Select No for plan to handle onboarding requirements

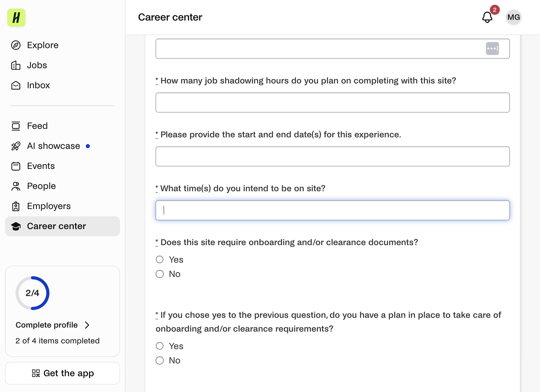[x=160, y=360]
